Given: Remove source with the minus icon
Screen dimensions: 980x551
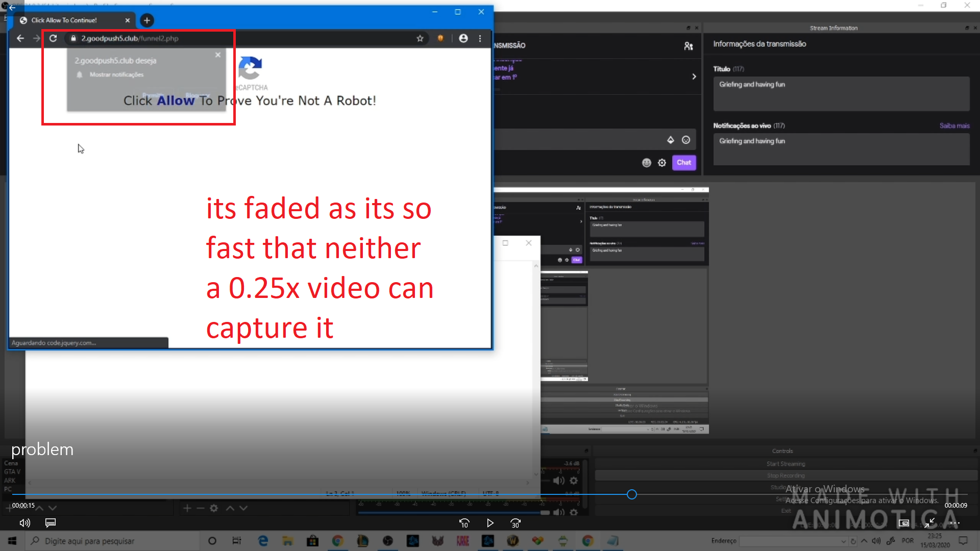Looking at the screenshot, I should click(200, 508).
